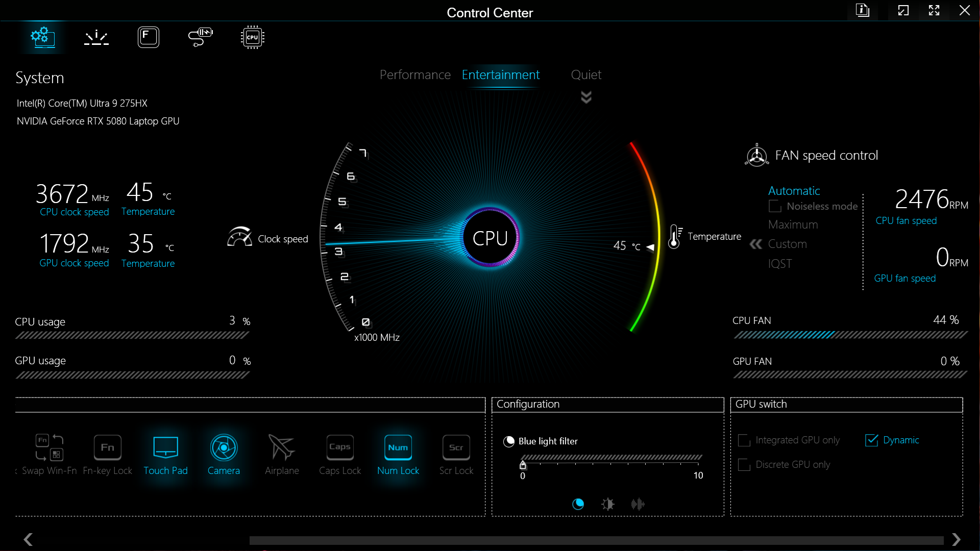The height and width of the screenshot is (551, 980).
Task: Open the power and battery settings icon
Action: [200, 37]
